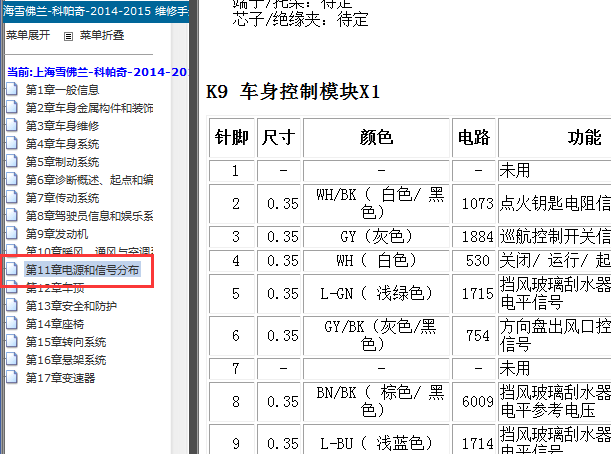Click 芯子/绝缘夹：待定 text
The width and height of the screenshot is (611, 454).
coord(300,19)
